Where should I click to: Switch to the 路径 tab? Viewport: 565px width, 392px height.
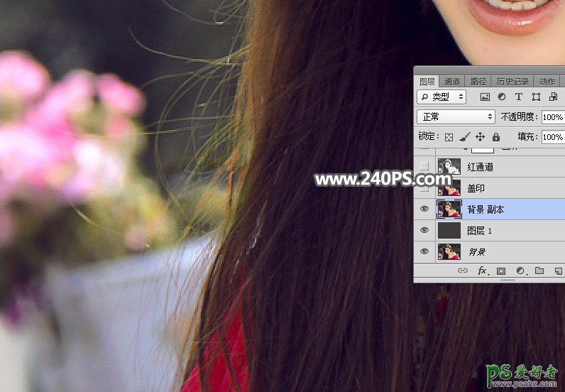point(478,82)
